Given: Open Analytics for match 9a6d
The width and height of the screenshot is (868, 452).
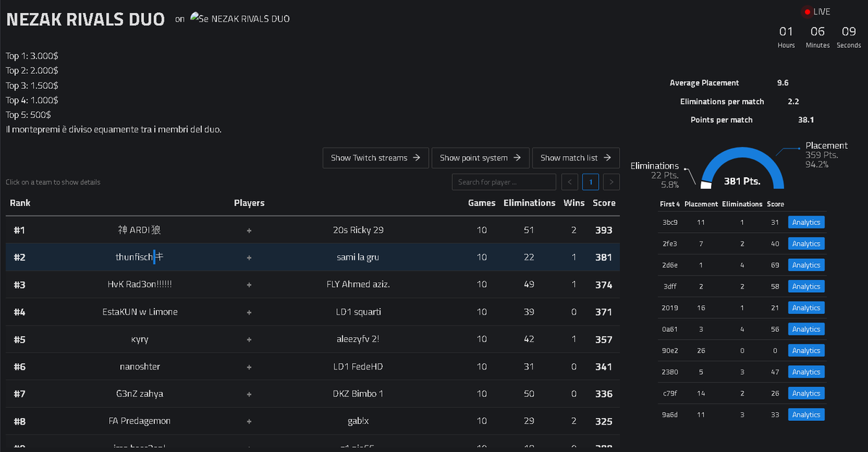Looking at the screenshot, I should 806,414.
